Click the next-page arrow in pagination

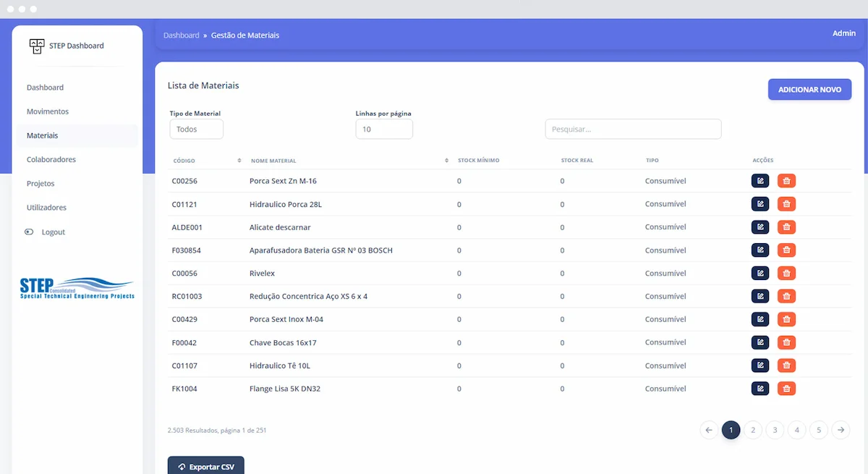click(x=841, y=430)
